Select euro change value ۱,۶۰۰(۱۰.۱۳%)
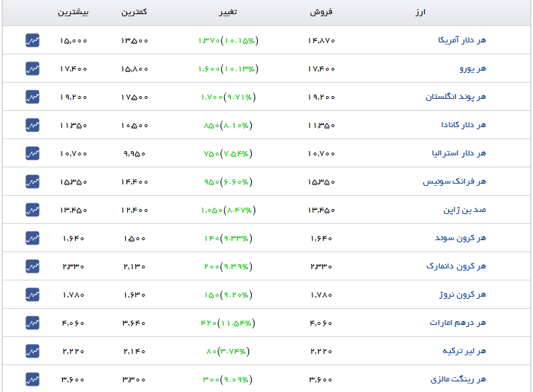This screenshot has width=533, height=392. (228, 69)
